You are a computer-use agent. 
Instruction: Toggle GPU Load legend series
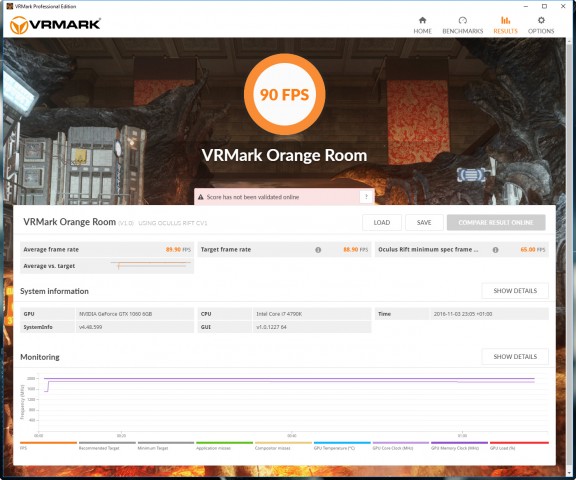519,446
